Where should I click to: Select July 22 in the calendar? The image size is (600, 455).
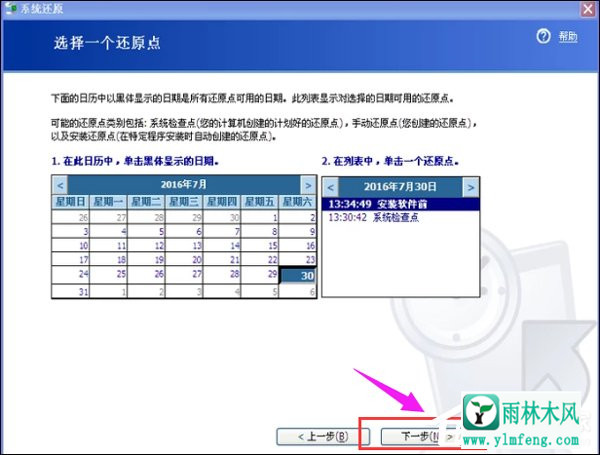pyautogui.click(x=260, y=259)
